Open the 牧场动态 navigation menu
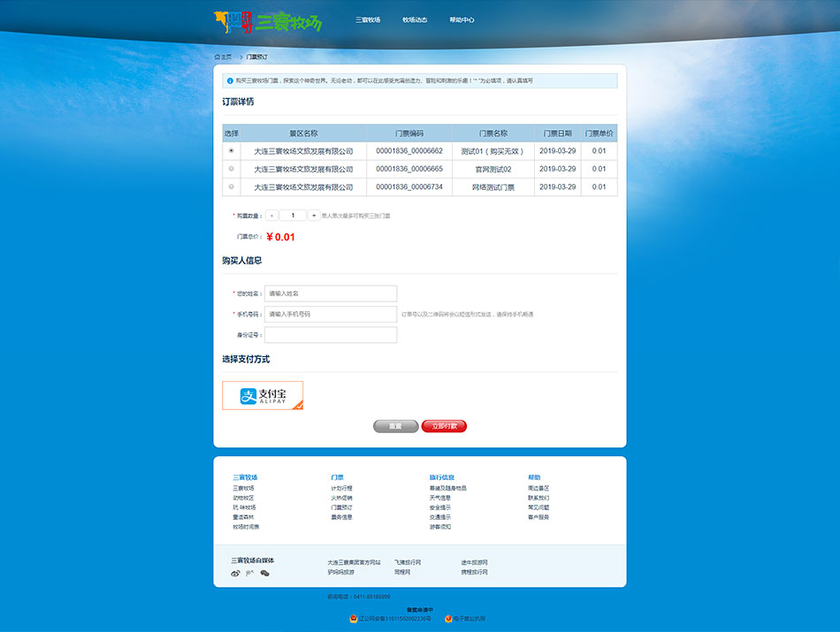This screenshot has height=632, width=840. pyautogui.click(x=415, y=19)
